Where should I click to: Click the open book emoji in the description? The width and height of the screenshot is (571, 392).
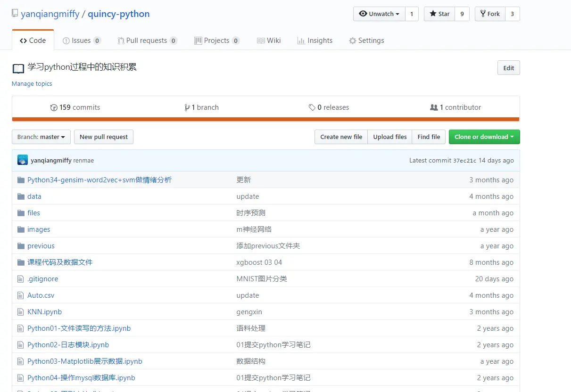click(x=18, y=69)
